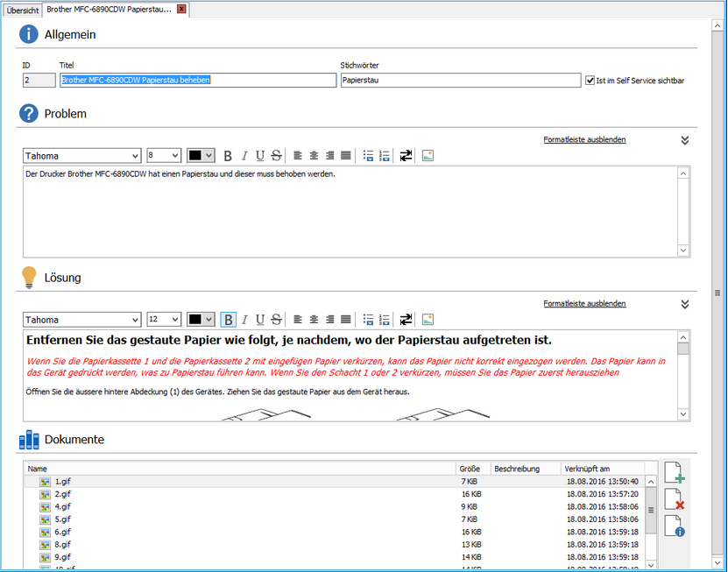Center align text in the Lösung editor
Screen dimensions: 728x572
[314, 319]
